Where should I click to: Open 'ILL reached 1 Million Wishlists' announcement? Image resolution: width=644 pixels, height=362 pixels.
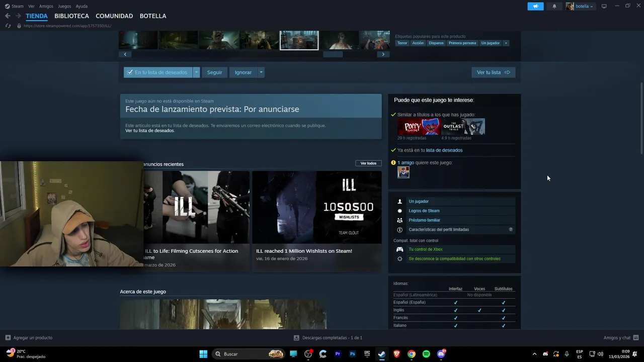[x=317, y=221]
